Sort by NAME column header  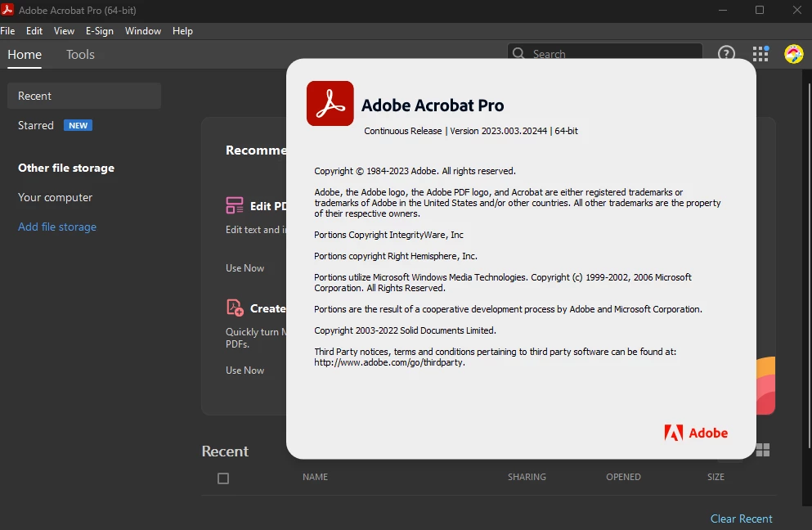[x=315, y=477]
